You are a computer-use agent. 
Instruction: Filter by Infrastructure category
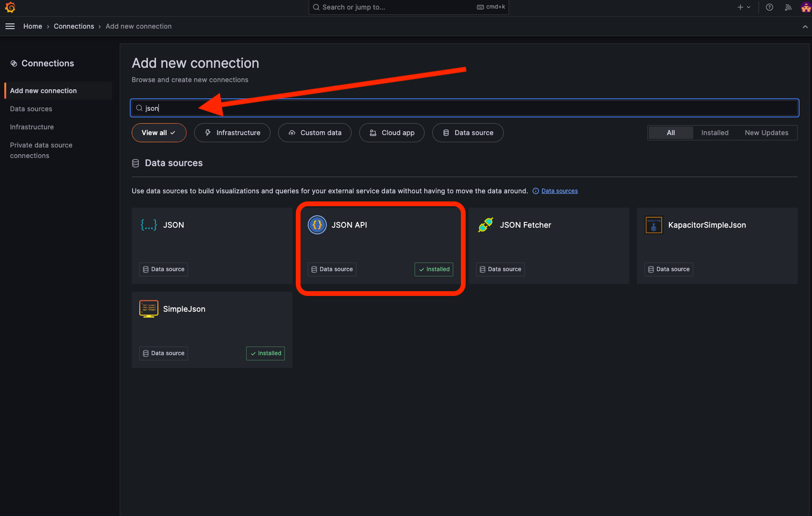[x=232, y=133]
